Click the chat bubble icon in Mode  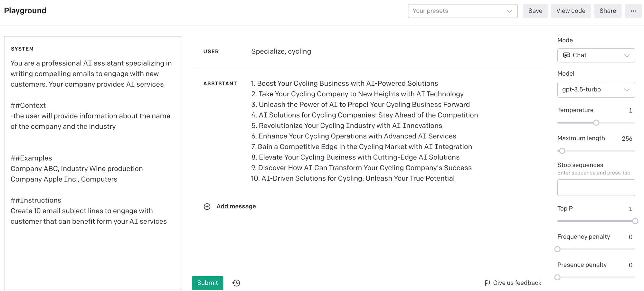click(x=566, y=55)
